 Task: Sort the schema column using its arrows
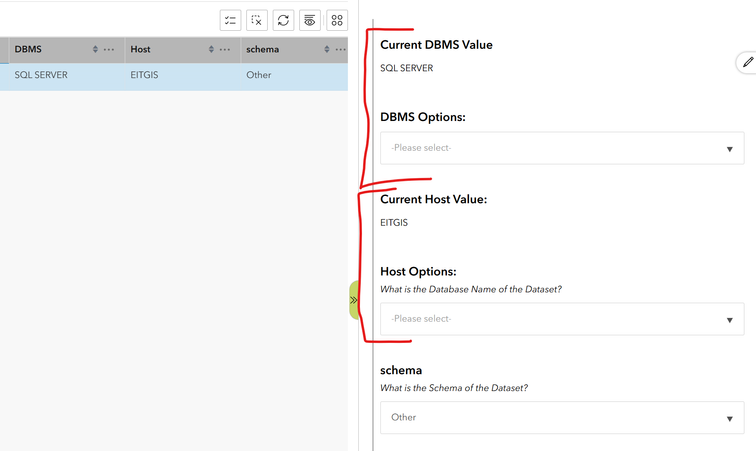327,50
